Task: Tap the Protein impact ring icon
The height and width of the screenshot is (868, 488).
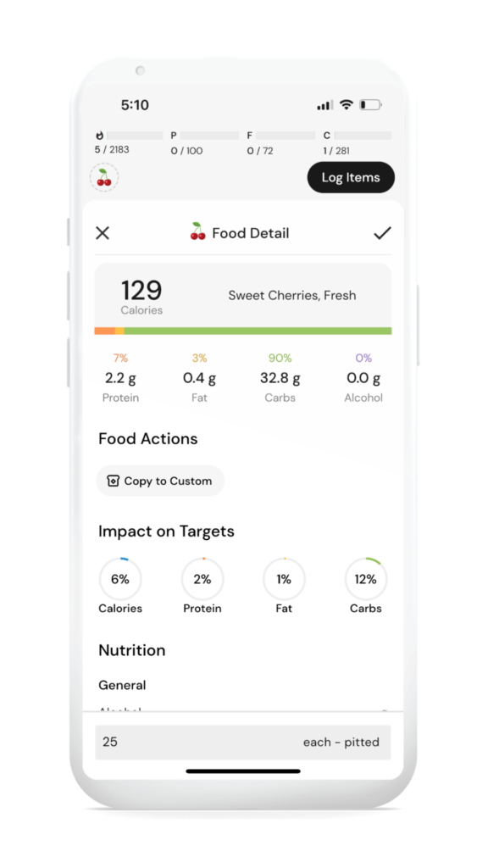Action: pos(202,579)
